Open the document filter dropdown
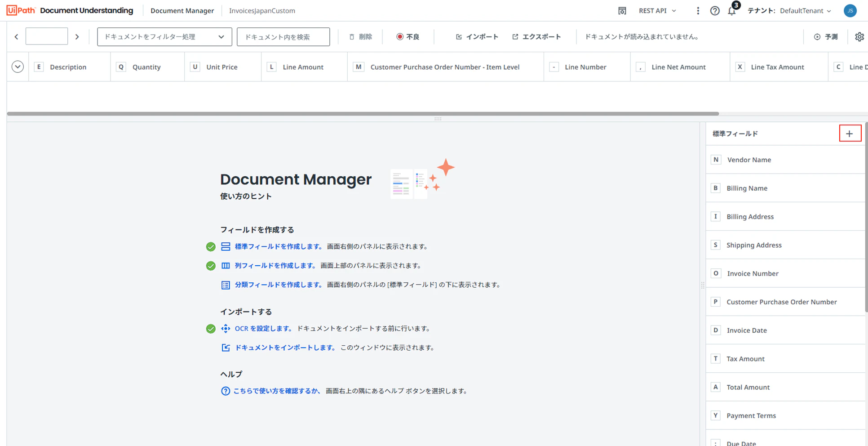The width and height of the screenshot is (868, 446). click(x=164, y=37)
